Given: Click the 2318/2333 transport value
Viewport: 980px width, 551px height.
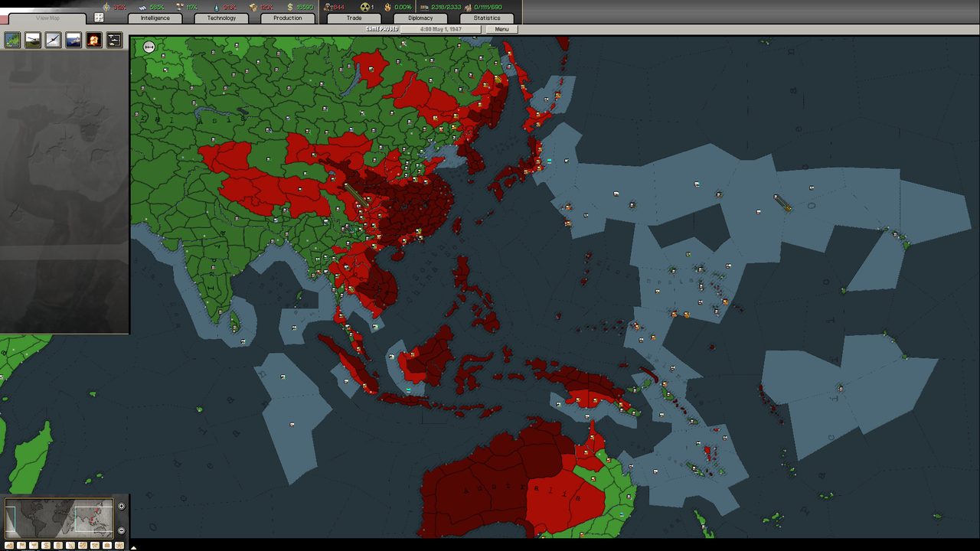Looking at the screenshot, I should pyautogui.click(x=446, y=7).
